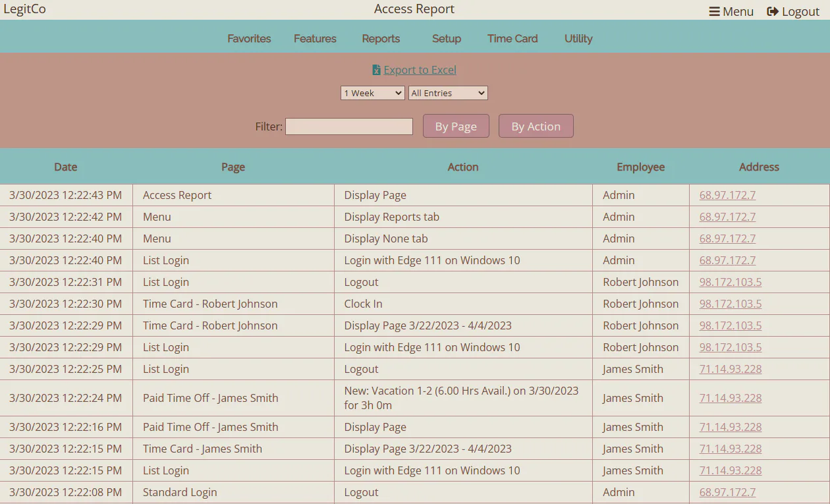830x504 pixels.
Task: Open IP link in 12:22:31 PM Logout row
Action: pyautogui.click(x=731, y=282)
